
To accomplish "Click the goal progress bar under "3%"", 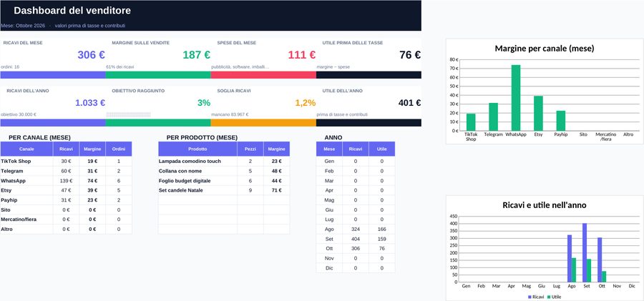I will pos(129,114).
